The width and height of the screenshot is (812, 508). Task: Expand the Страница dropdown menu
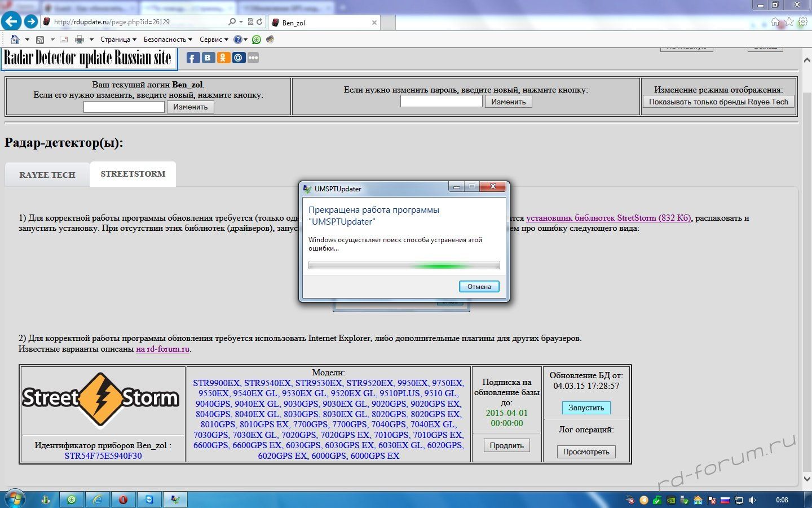click(x=118, y=40)
